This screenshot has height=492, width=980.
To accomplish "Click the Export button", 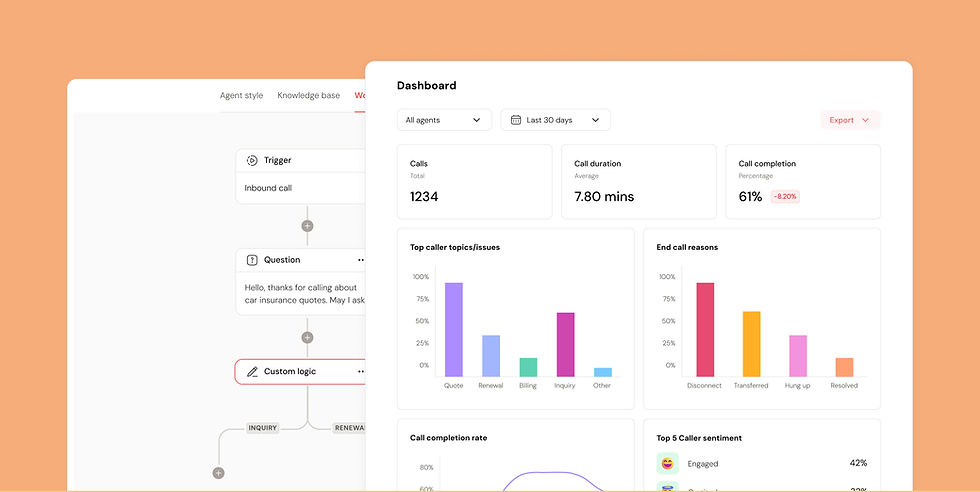I will point(850,120).
